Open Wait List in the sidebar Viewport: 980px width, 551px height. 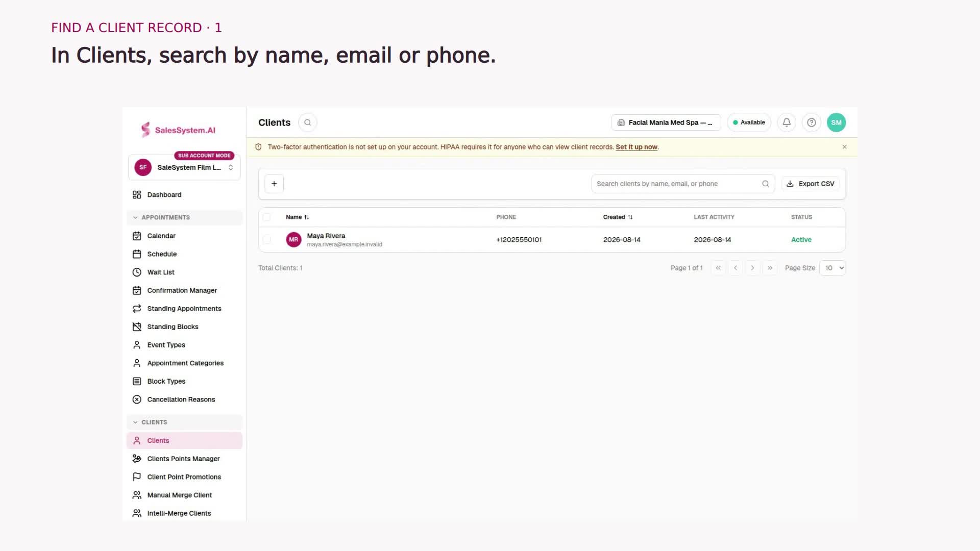[x=184, y=272]
